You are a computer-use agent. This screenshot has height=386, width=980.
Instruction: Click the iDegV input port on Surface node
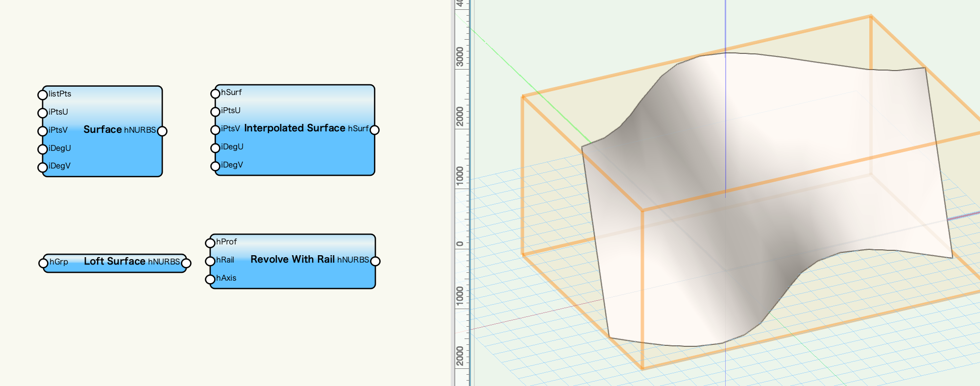(x=43, y=167)
